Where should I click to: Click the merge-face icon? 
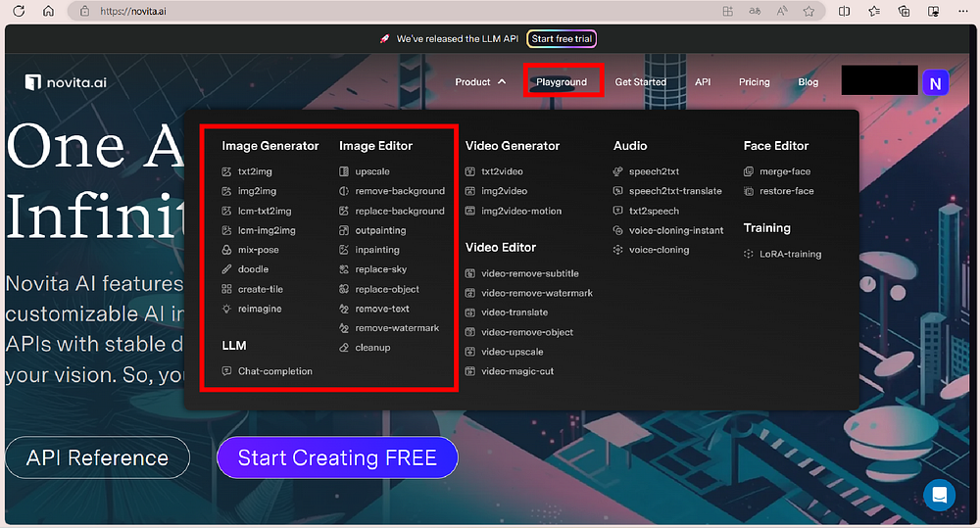pos(748,171)
